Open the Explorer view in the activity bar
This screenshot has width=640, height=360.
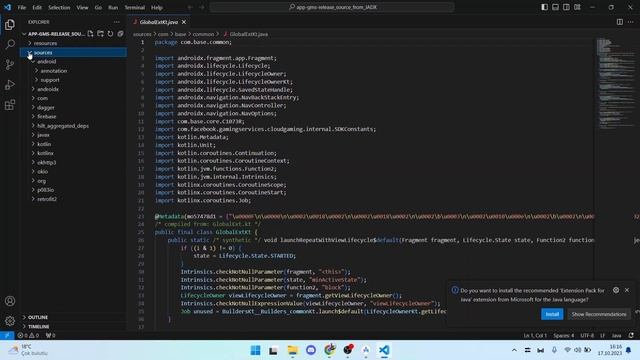pos(10,24)
